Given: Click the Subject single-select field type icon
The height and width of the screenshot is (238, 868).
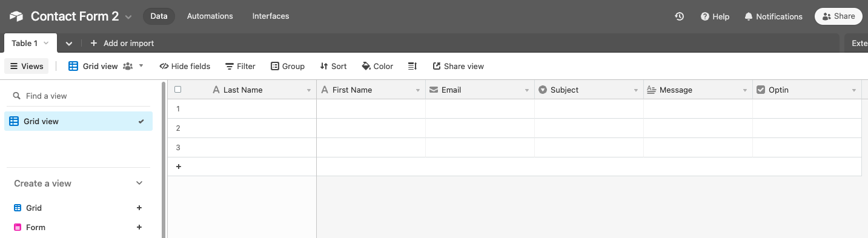Looking at the screenshot, I should pyautogui.click(x=543, y=90).
